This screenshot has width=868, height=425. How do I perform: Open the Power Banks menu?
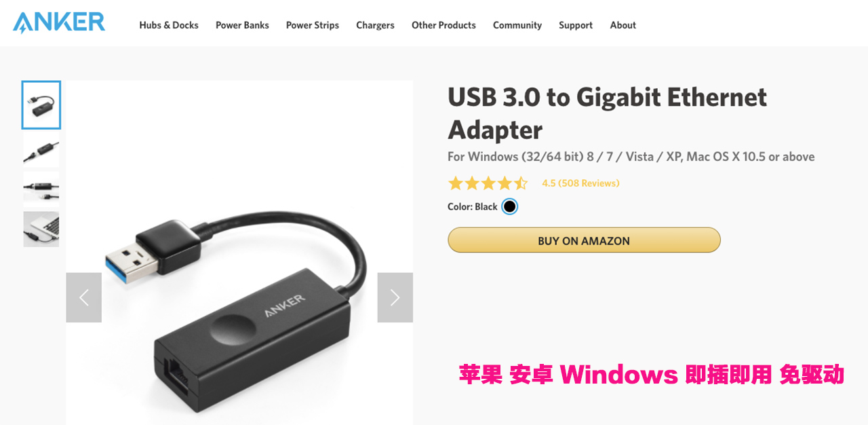click(x=242, y=25)
